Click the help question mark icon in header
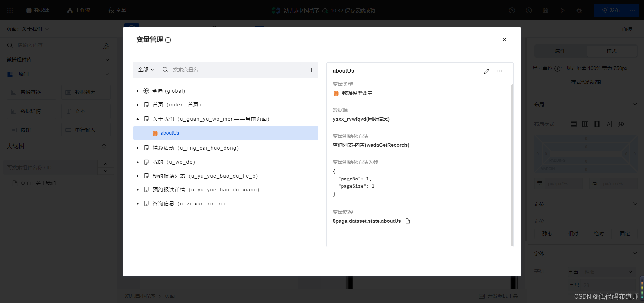Image resolution: width=644 pixels, height=303 pixels. 512,10
